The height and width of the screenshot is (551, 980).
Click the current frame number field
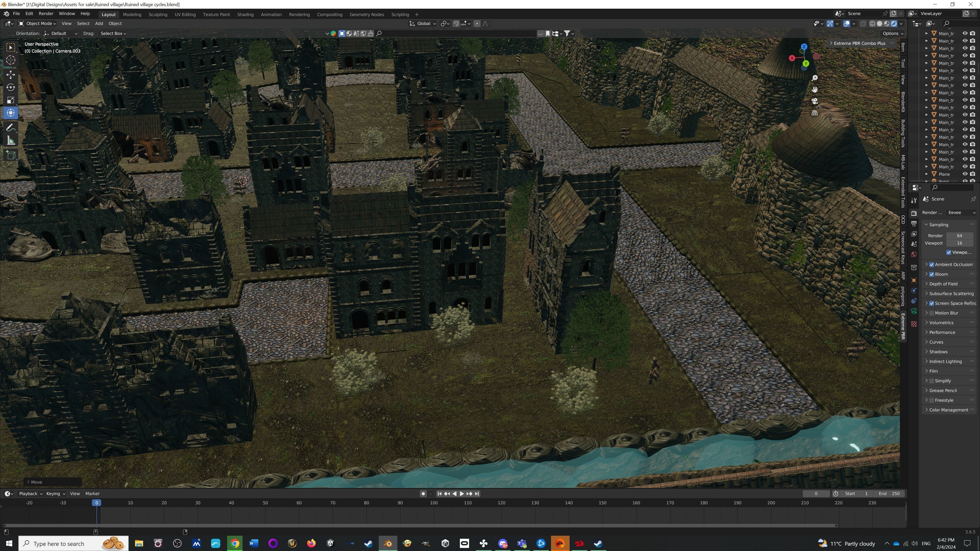816,494
